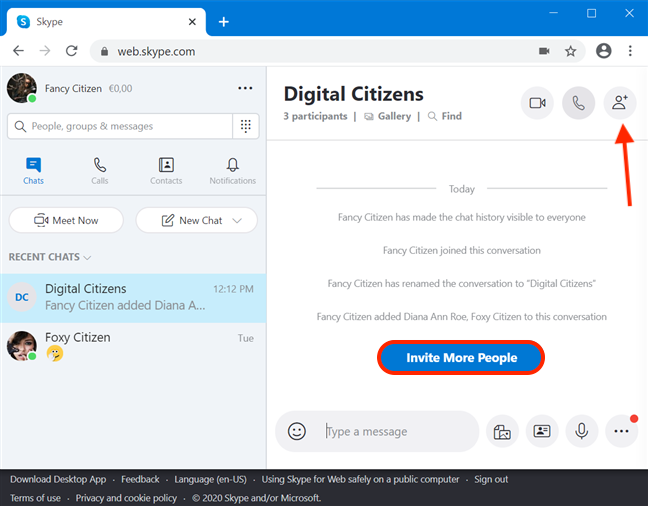Open the more options dots beside Fancy Citizen
Viewport: 648px width, 506px height.
tap(245, 88)
